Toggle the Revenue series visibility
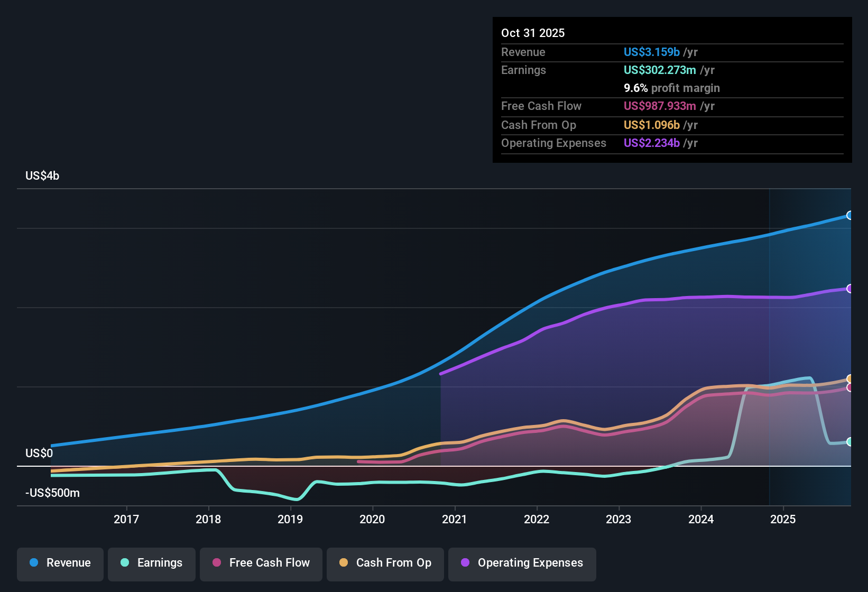The width and height of the screenshot is (868, 592). [x=60, y=563]
